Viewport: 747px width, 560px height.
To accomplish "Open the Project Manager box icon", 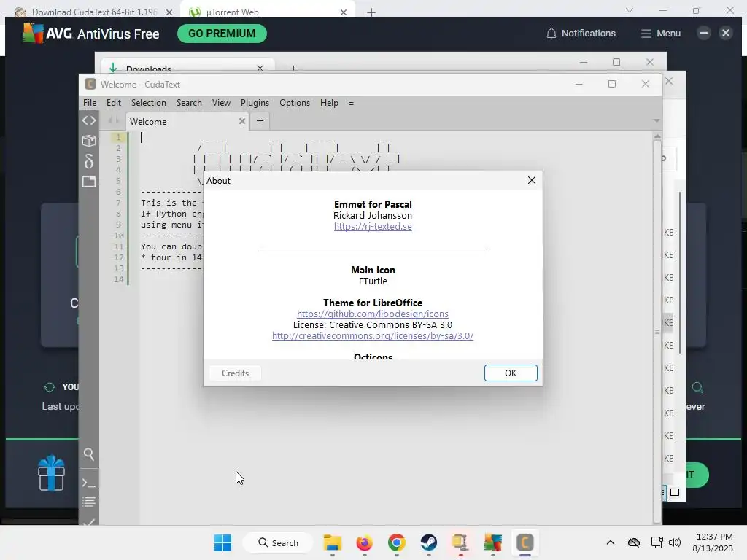I will [88, 141].
